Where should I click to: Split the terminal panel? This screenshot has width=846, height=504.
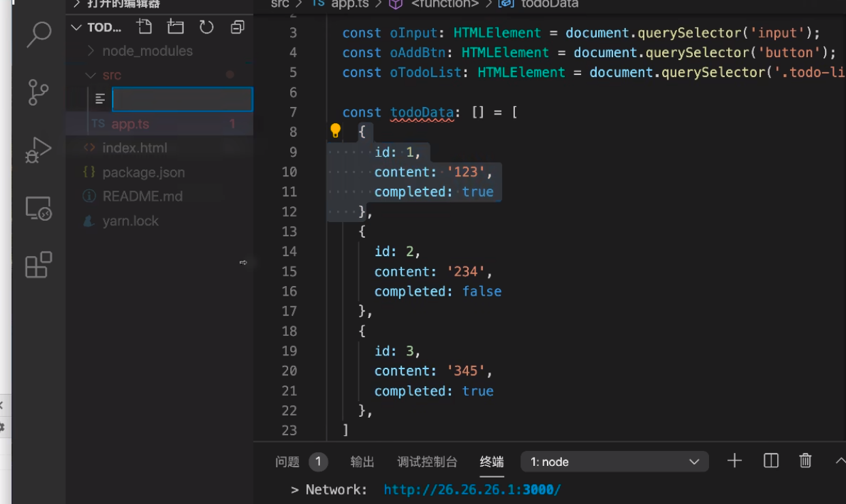[x=770, y=460]
